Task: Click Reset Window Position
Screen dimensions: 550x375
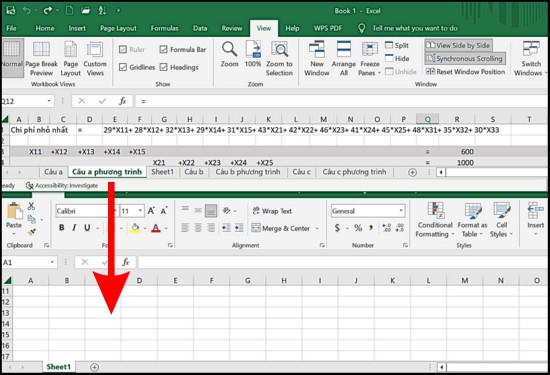Action: (465, 72)
